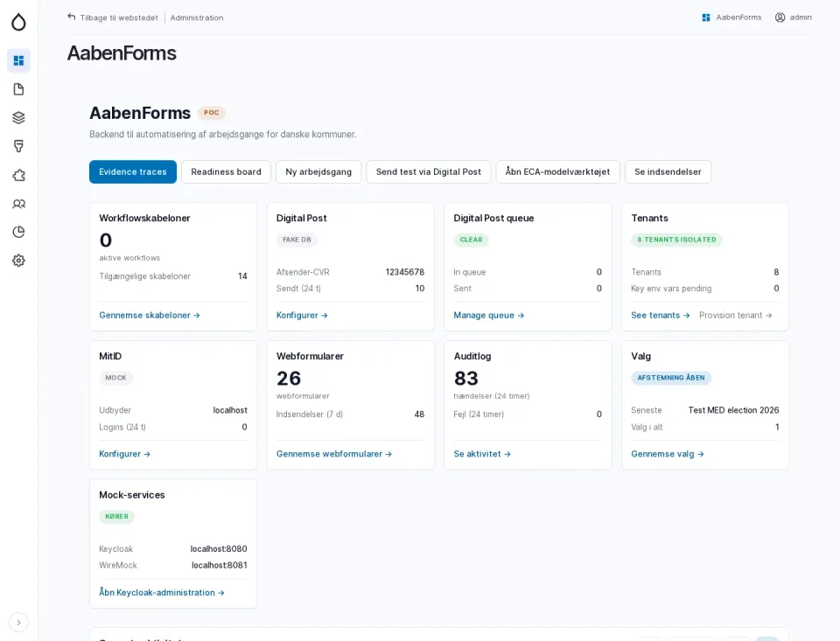
Task: Click the back arrow icon near Tilbage
Action: (71, 17)
